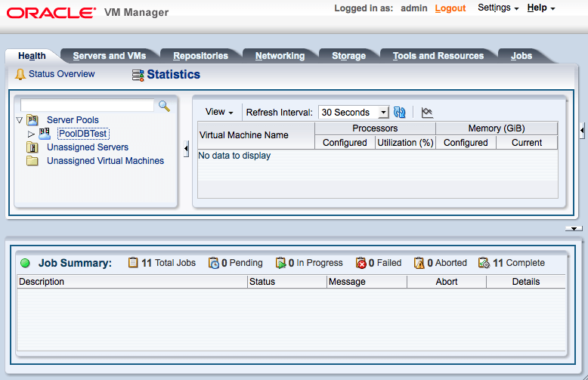Click the Complete jobs icon
588x380 pixels.
tap(484, 263)
